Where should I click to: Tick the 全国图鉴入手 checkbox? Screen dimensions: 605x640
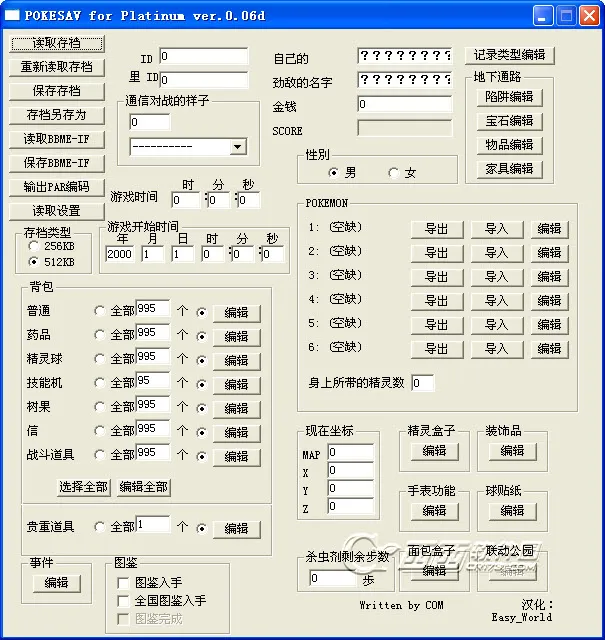(123, 601)
